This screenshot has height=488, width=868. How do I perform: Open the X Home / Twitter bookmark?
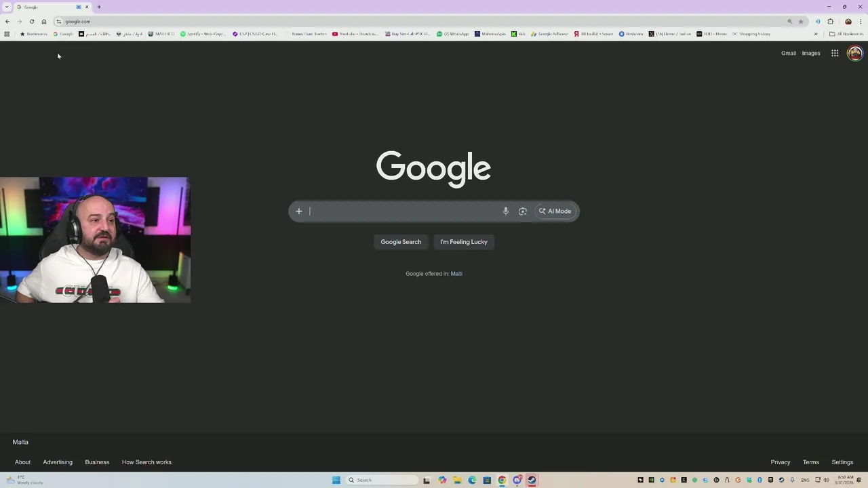[x=669, y=34]
